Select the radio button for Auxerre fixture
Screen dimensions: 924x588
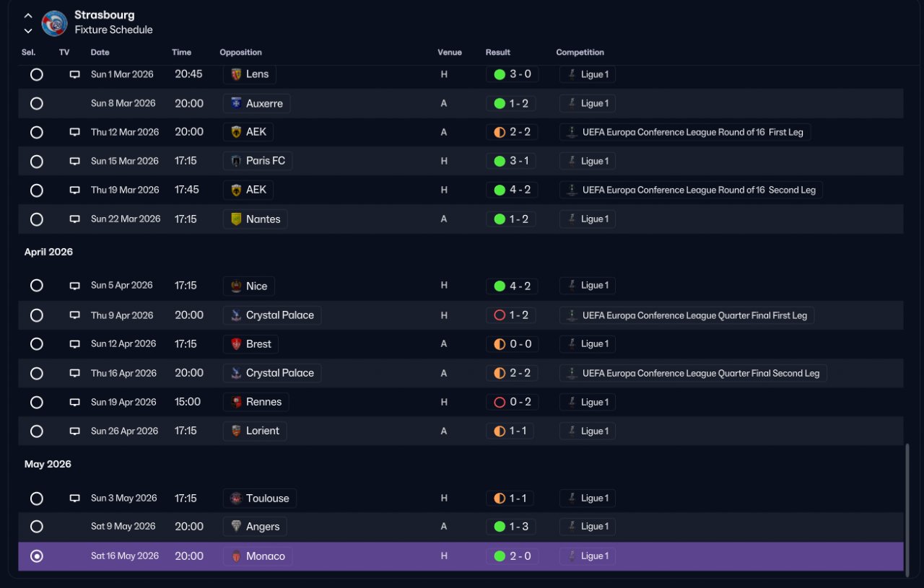click(37, 103)
